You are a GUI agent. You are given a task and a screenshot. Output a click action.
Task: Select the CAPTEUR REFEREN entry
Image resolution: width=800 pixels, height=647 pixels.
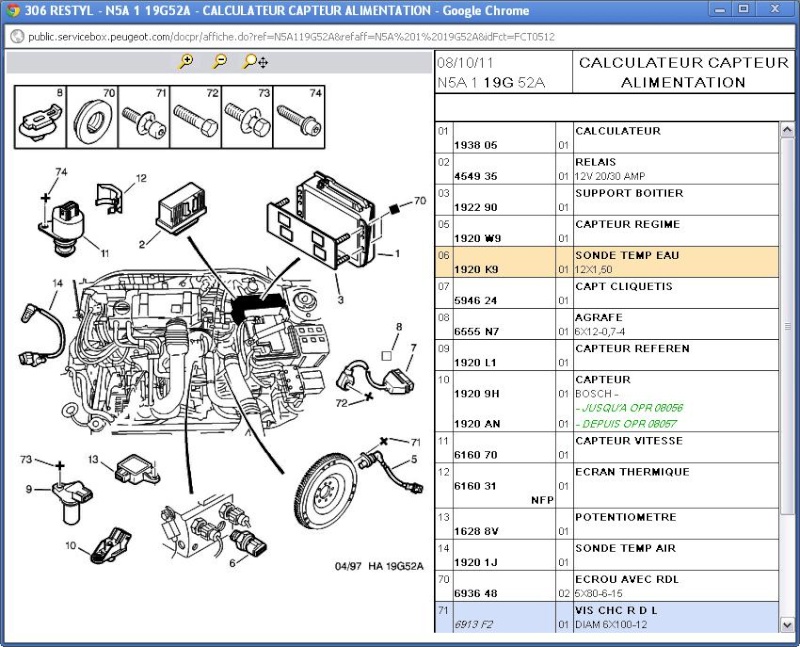[632, 349]
